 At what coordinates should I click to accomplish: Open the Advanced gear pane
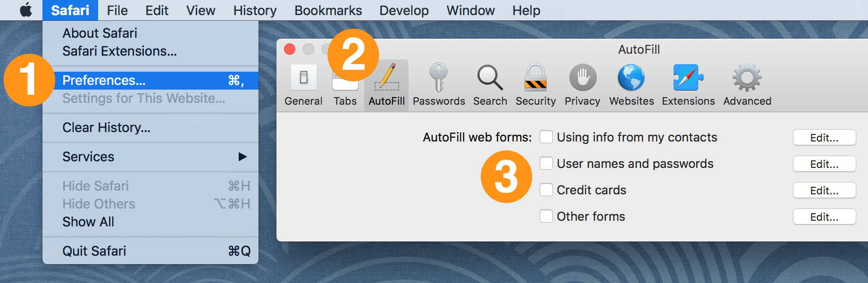coord(747,85)
